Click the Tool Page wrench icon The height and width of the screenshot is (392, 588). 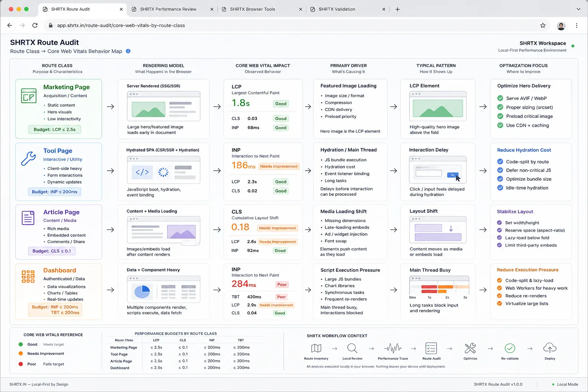pos(28,158)
